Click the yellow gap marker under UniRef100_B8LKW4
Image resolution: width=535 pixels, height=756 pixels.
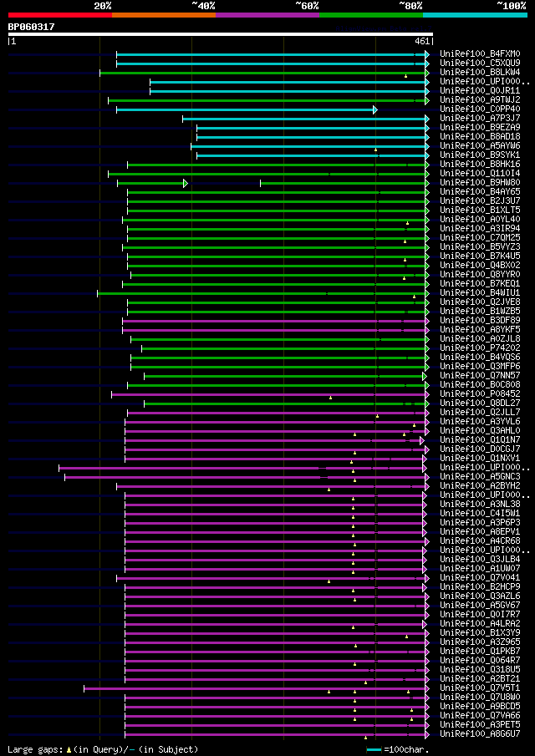[x=405, y=76]
